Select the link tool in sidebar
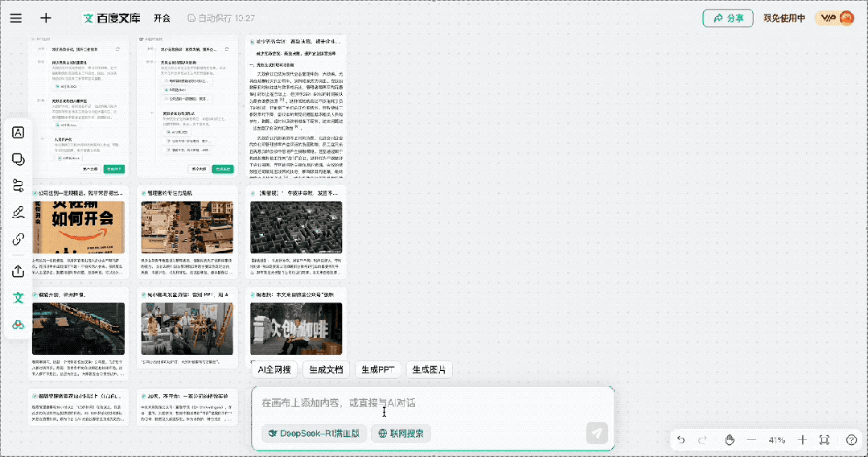Image resolution: width=868 pixels, height=457 pixels. 19,239
